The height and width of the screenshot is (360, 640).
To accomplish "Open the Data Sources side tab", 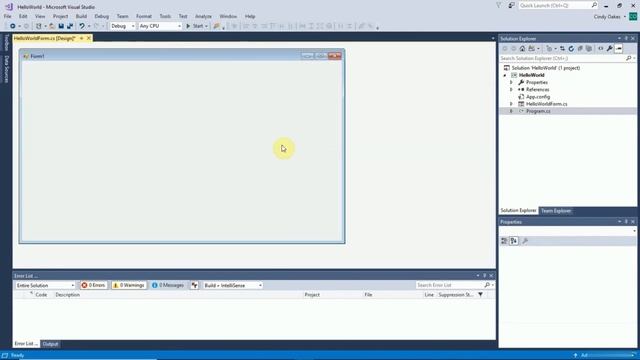I will click(6, 69).
